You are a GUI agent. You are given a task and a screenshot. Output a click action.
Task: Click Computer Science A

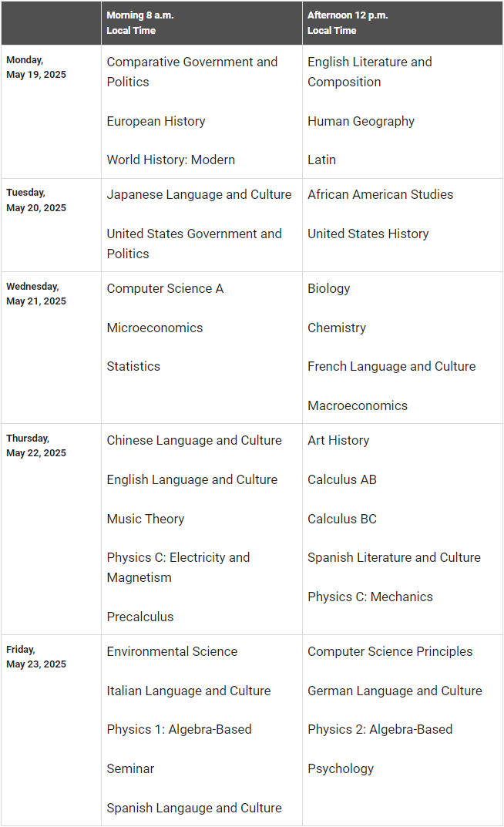pyautogui.click(x=165, y=288)
